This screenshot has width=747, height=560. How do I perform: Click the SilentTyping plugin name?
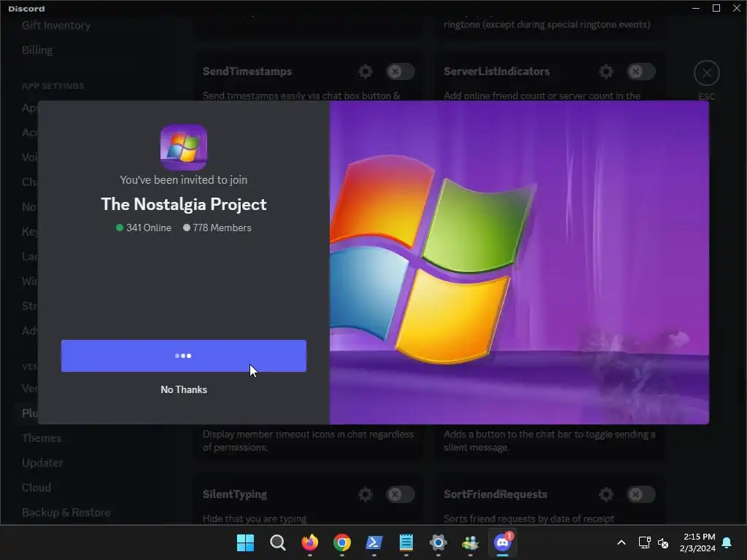tap(235, 494)
